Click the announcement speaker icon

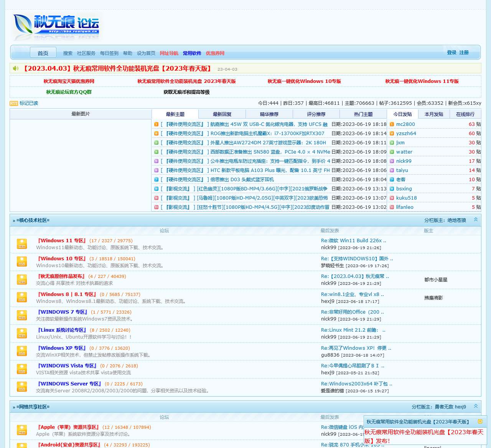(16, 68)
